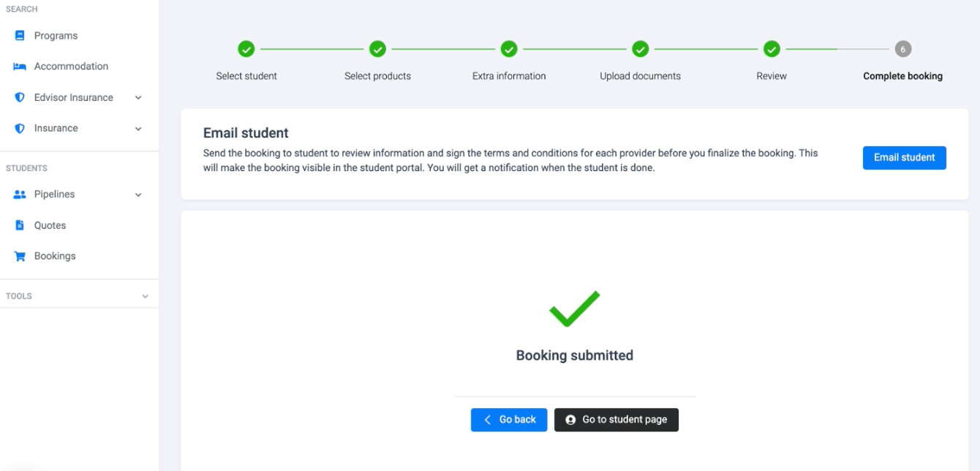Click the person icon in Go to student page
Screen dimensions: 980x471
tap(570, 420)
